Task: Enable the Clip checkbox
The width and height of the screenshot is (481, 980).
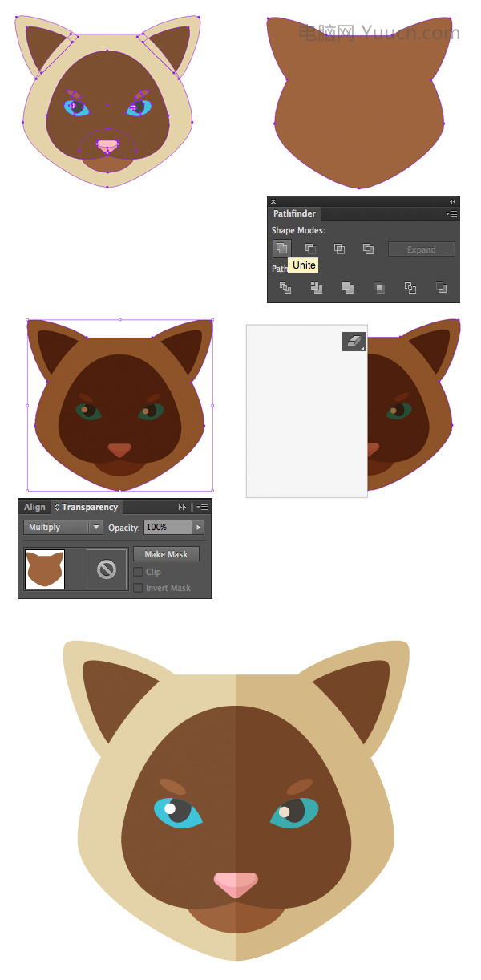Action: [x=138, y=572]
